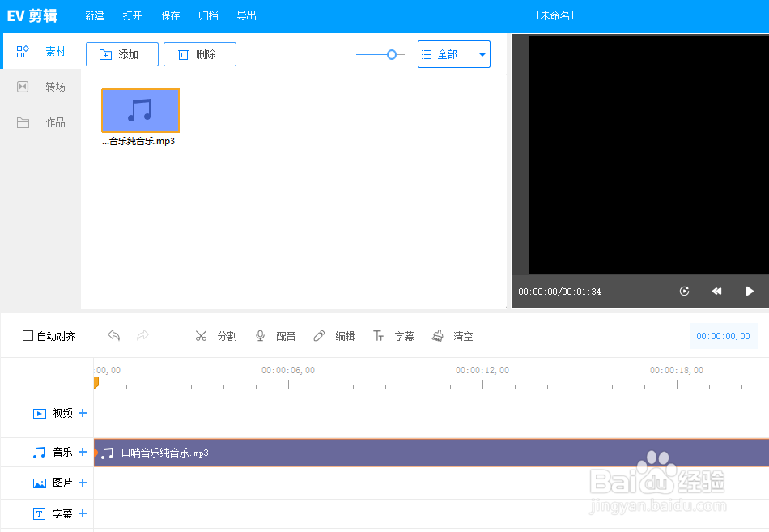This screenshot has height=532, width=769.
Task: Click 打开 in the top bar
Action: [133, 15]
